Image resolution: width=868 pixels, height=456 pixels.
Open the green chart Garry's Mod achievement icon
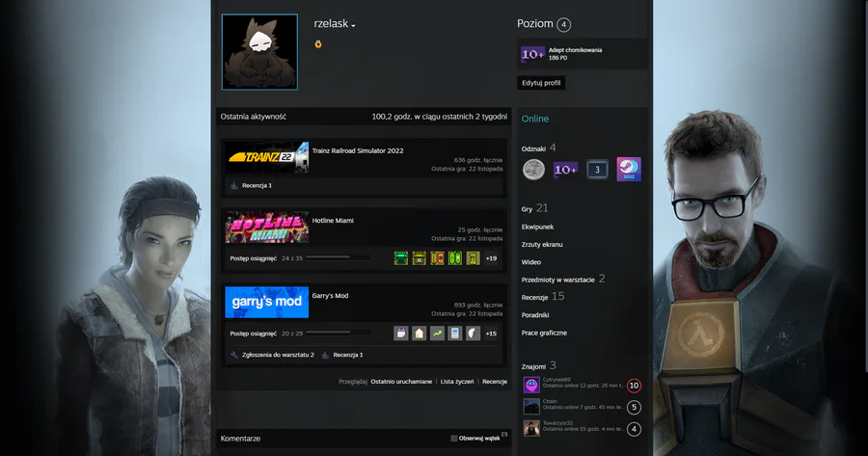click(437, 334)
